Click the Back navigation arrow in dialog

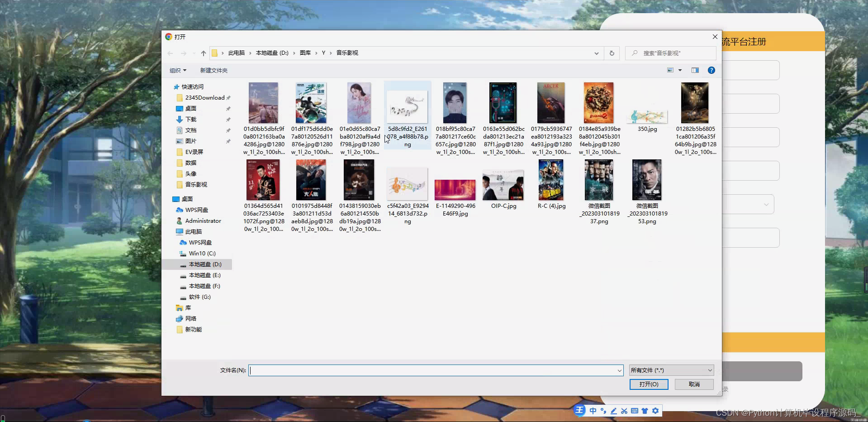click(x=171, y=53)
